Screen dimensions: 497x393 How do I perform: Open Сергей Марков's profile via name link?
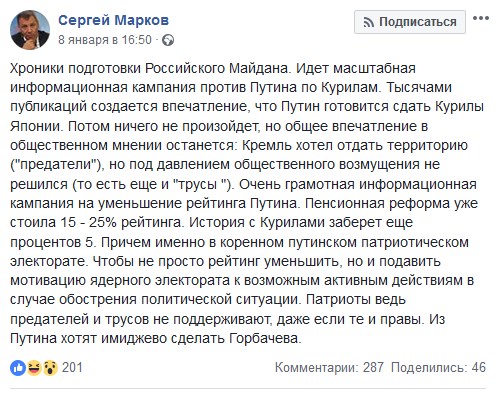tap(113, 20)
